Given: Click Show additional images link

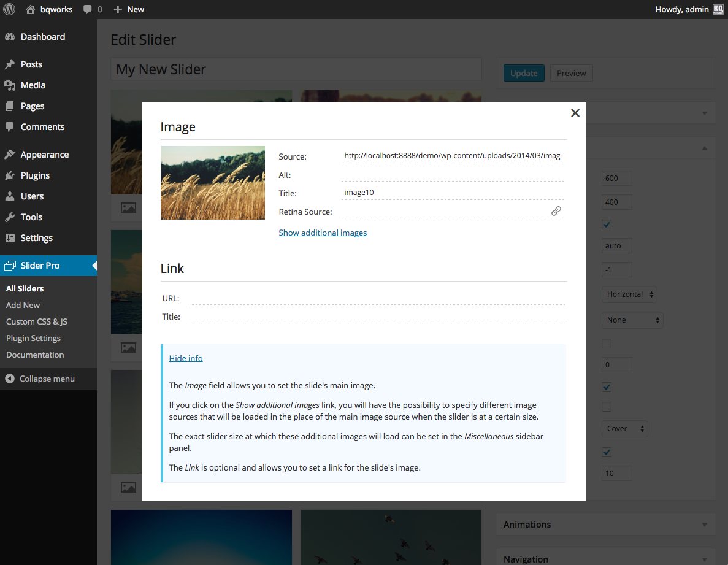Looking at the screenshot, I should tap(323, 233).
